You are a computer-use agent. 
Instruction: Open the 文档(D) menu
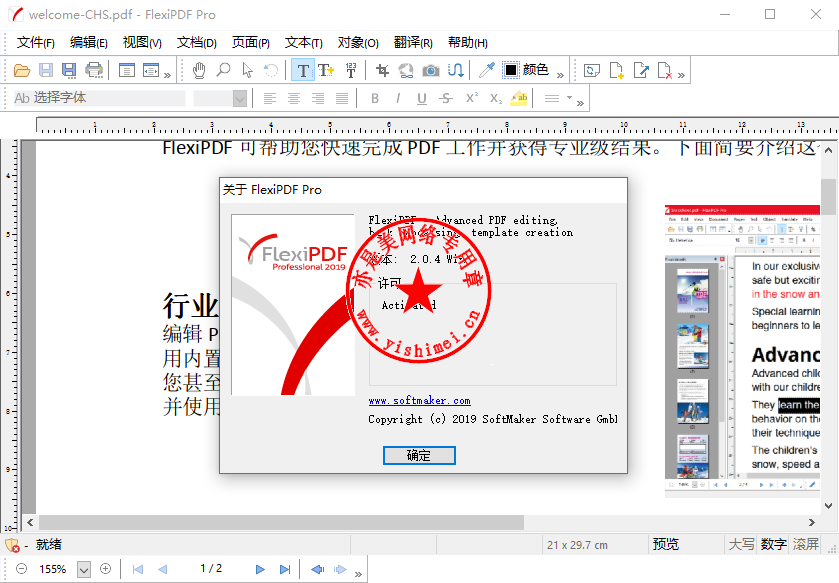pos(196,42)
